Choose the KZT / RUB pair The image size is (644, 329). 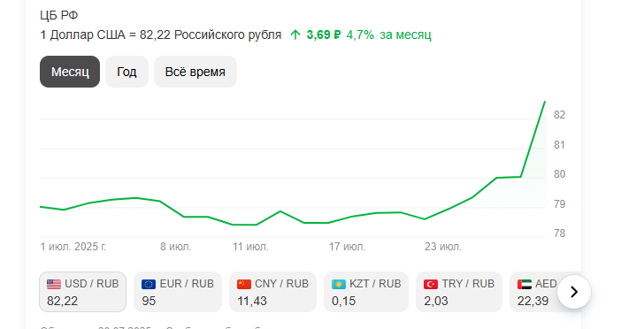click(366, 292)
